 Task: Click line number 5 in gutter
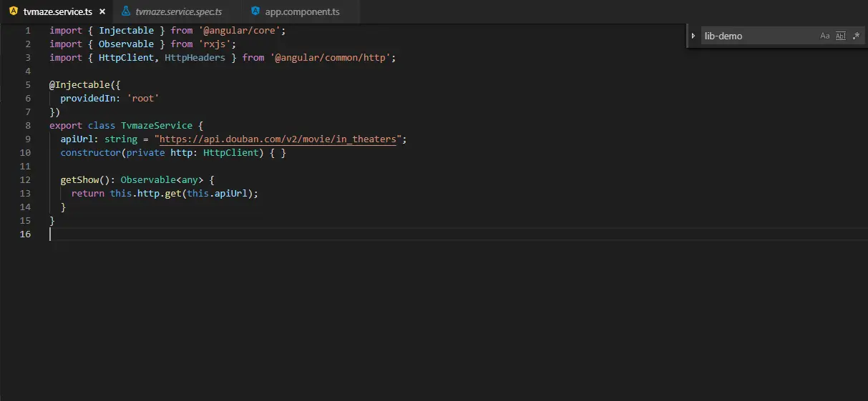[x=27, y=85]
